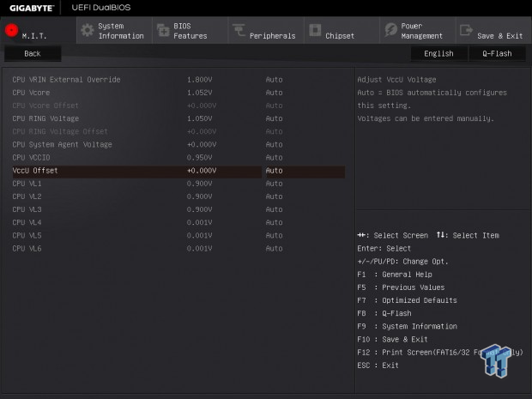The image size is (532, 399).
Task: Click the Back button
Action: [33, 53]
